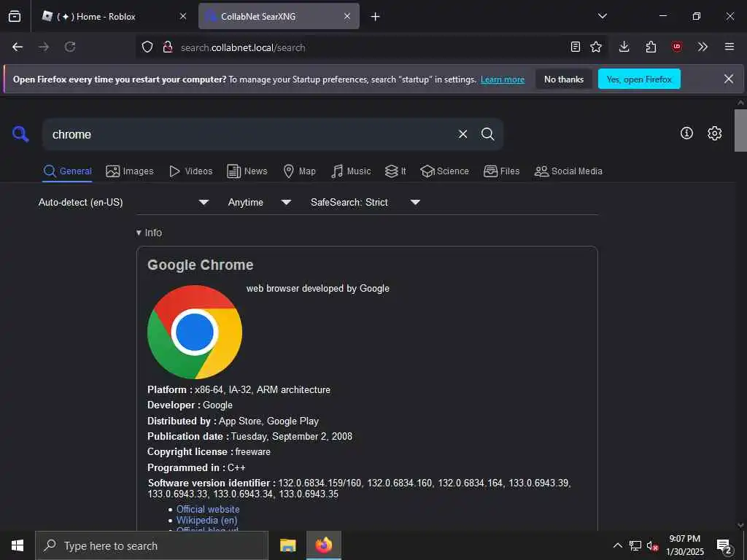Image resolution: width=747 pixels, height=560 pixels.
Task: Switch to the Home - Roblox tab
Action: click(x=115, y=17)
